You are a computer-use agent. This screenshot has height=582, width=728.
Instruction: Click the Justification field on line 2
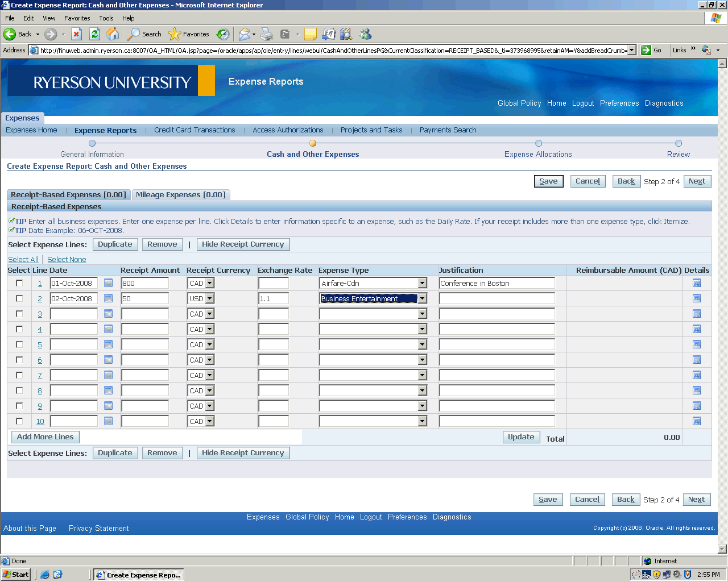[x=497, y=298]
